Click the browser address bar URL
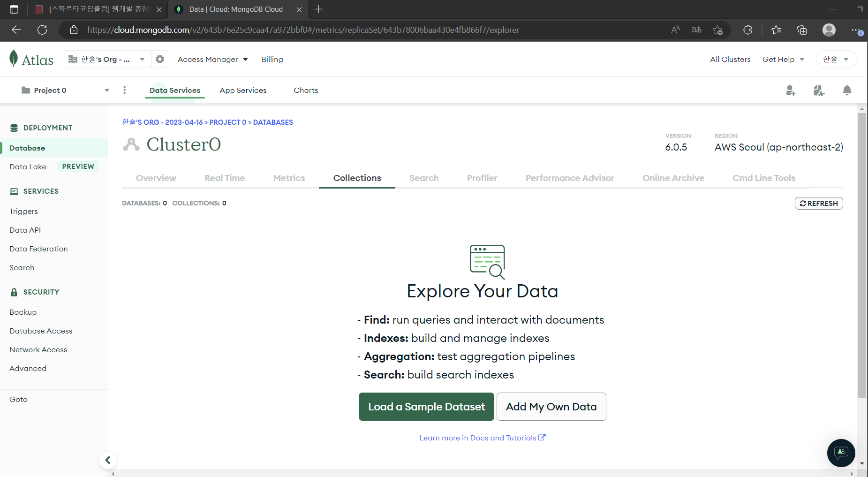The image size is (868, 477). [x=303, y=30]
